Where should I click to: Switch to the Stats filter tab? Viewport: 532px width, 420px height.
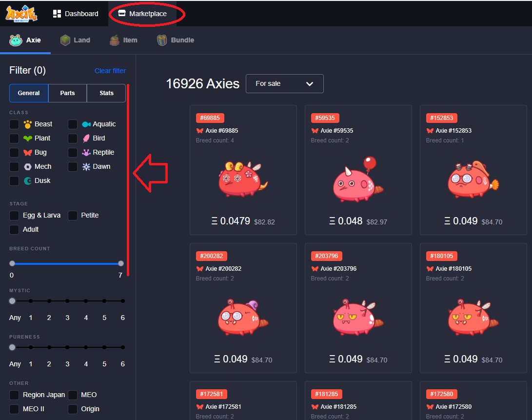coord(106,93)
